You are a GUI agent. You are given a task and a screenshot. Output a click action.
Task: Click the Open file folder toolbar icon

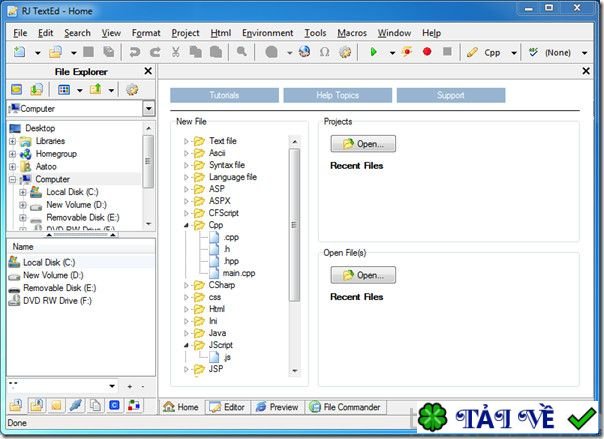tap(55, 52)
